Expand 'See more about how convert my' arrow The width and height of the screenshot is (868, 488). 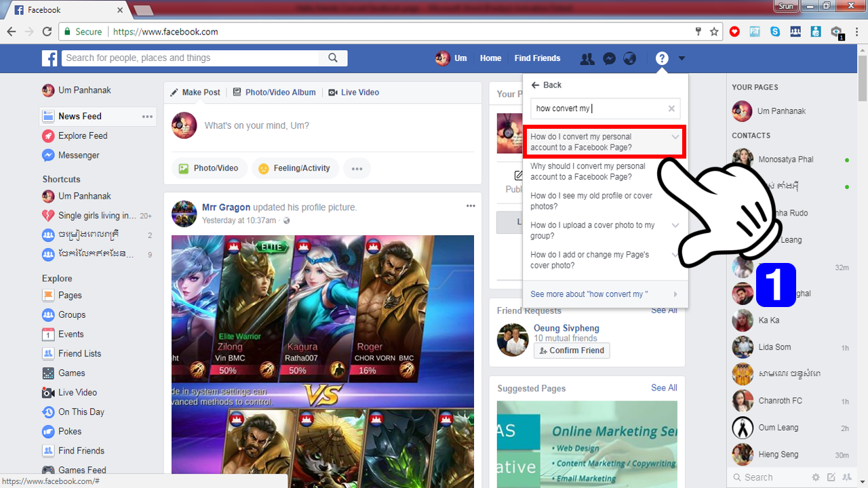tap(675, 294)
